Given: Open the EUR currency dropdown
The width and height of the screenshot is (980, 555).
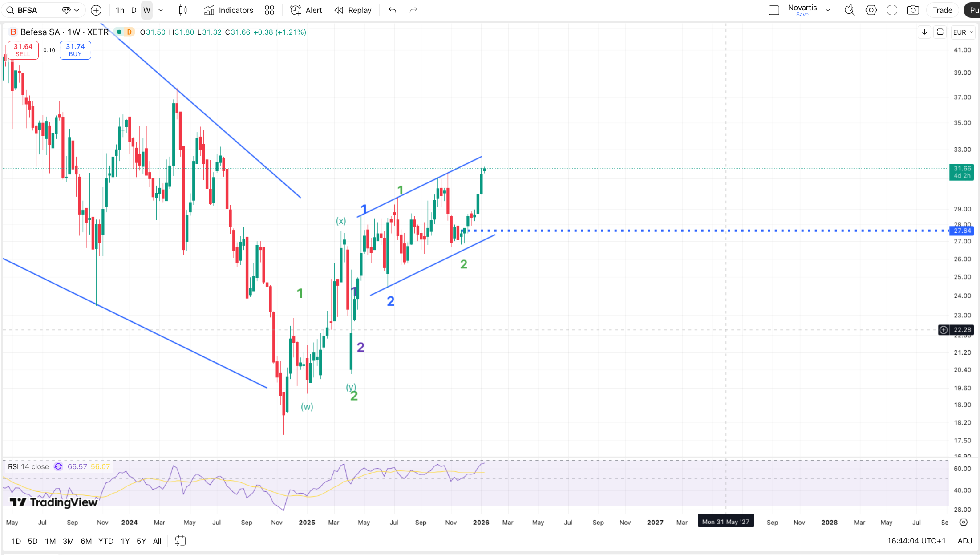Looking at the screenshot, I should (x=963, y=32).
